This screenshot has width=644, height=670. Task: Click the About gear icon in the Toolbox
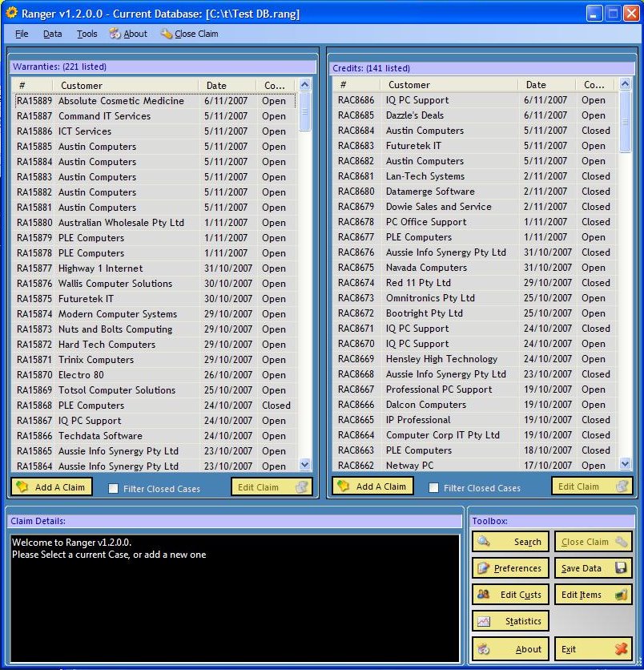tap(484, 649)
